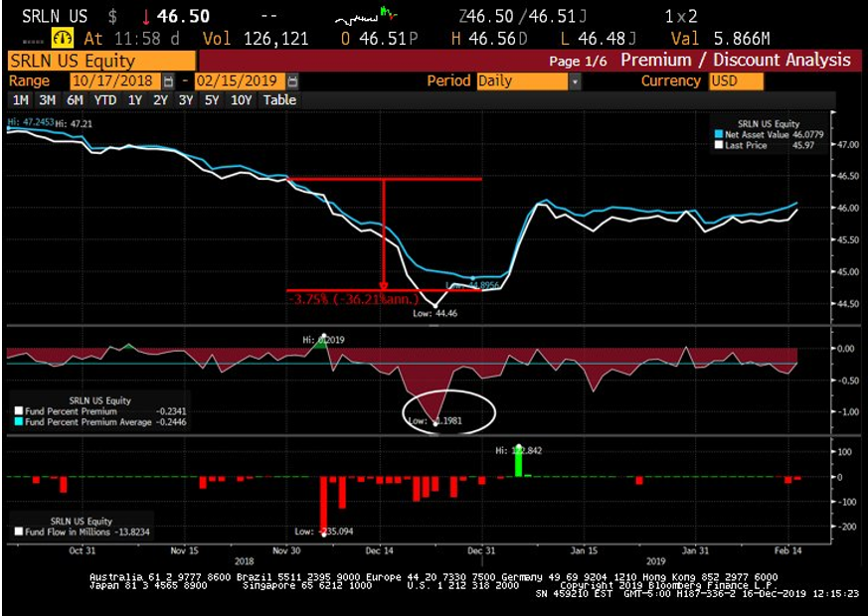Viewport: 868px width, 616px height.
Task: Open the end date calendar picker icon
Action: (x=293, y=81)
